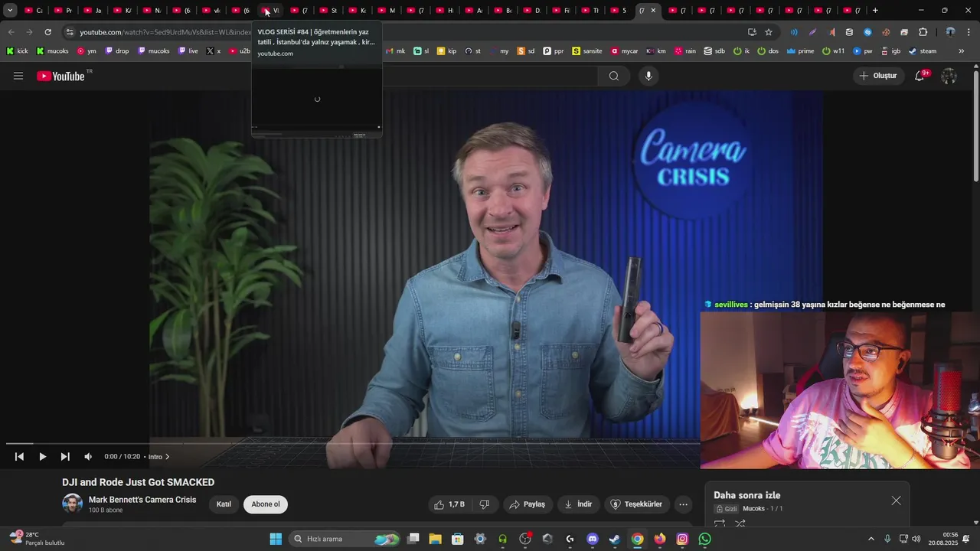Click the page vertical scrollbar
Image resolution: width=980 pixels, height=551 pixels.
point(975,126)
